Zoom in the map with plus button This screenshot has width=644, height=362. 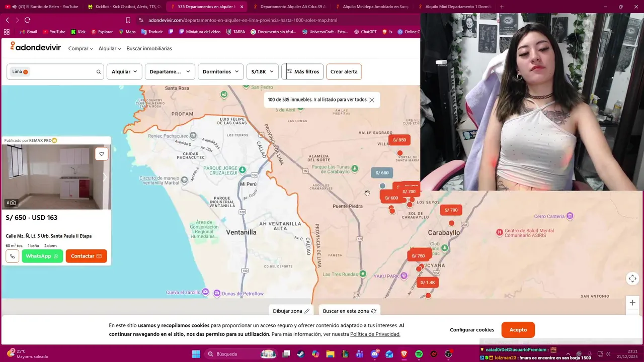tap(632, 303)
